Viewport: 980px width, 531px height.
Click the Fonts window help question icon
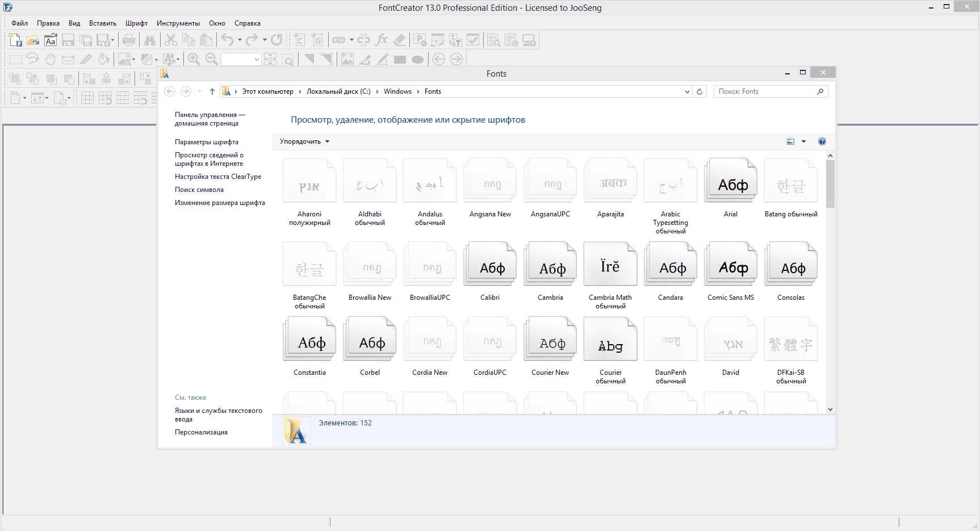pyautogui.click(x=822, y=141)
